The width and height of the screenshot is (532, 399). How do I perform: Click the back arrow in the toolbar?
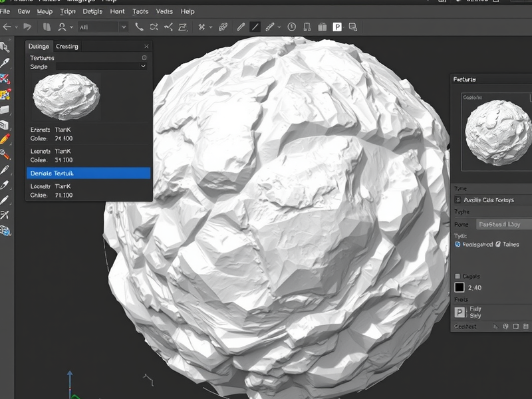(x=7, y=27)
